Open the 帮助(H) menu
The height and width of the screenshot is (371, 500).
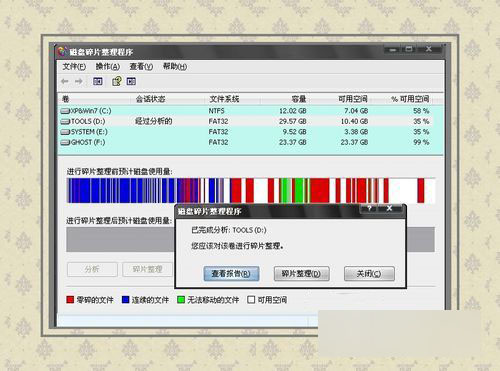coord(175,67)
